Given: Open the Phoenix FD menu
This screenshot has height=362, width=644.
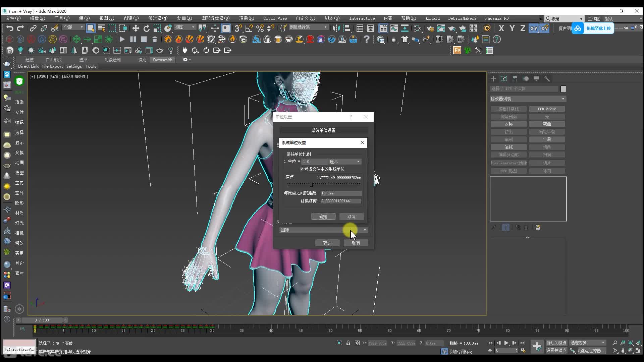Looking at the screenshot, I should click(496, 18).
